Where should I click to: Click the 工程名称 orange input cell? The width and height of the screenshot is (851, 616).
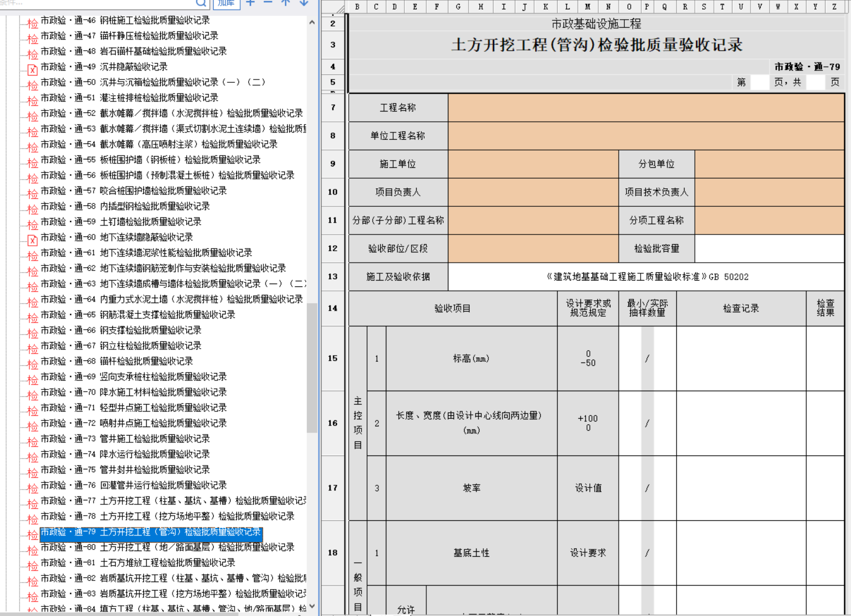(646, 108)
